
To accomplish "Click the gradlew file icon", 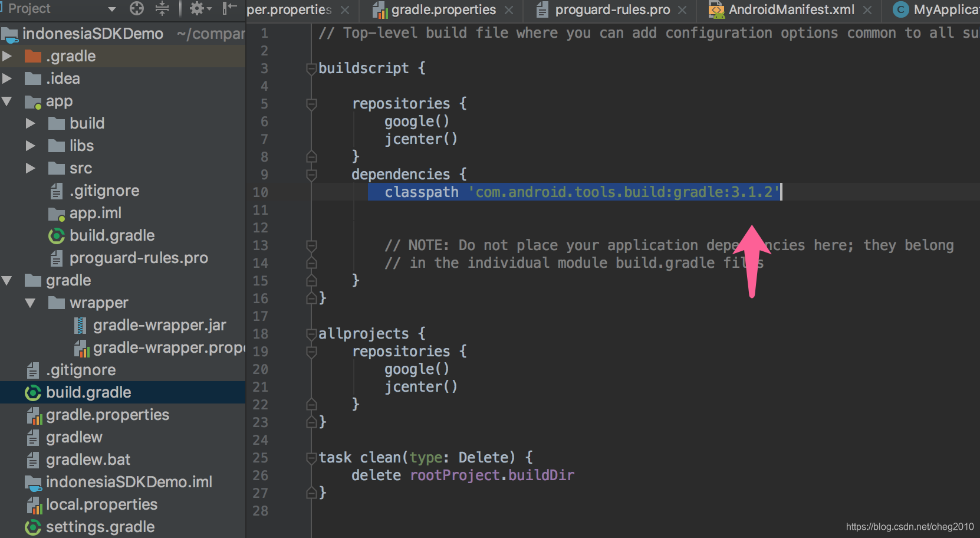I will pos(33,437).
